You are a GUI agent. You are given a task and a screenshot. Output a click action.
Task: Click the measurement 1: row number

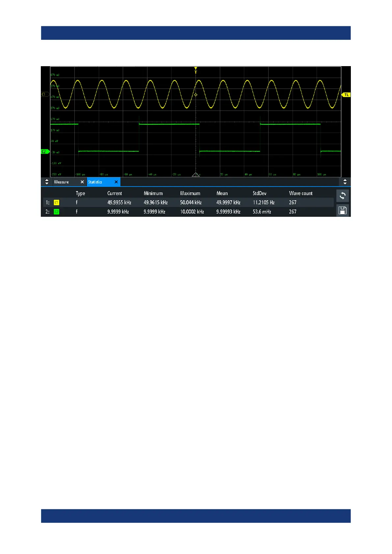(x=47, y=203)
